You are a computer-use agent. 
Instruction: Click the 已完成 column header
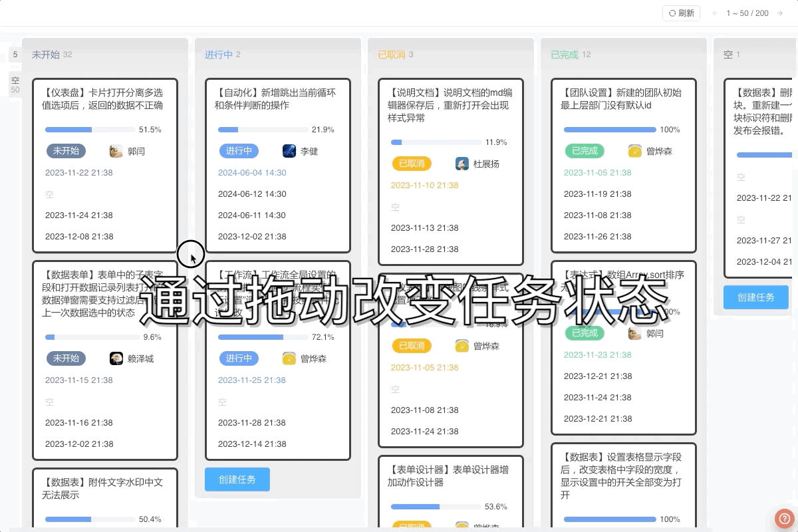click(x=564, y=54)
